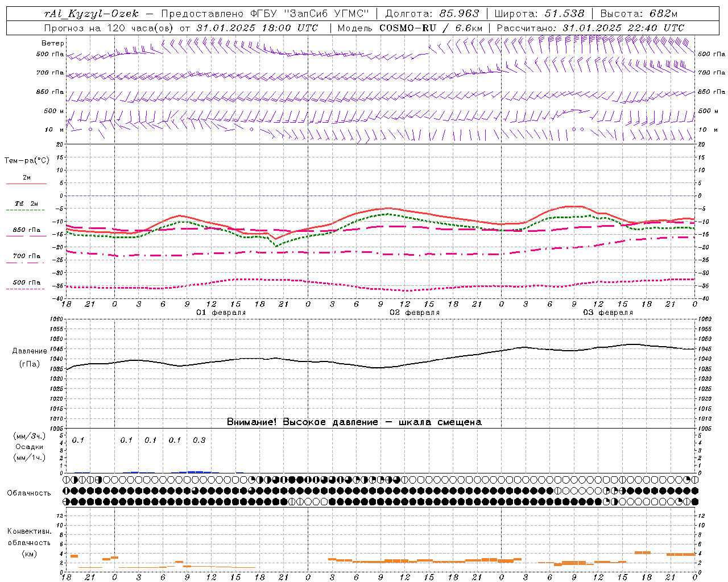Click the text Предоставлено ФГБУ "ЗапСиб УГМС"

[x=266, y=14]
